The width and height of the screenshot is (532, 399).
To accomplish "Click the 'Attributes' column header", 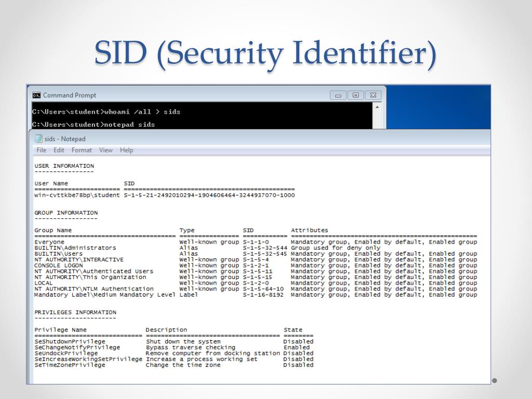I will coord(310,230).
